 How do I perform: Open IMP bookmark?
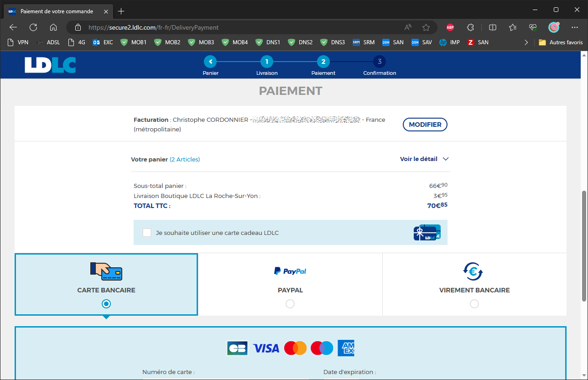tap(449, 42)
